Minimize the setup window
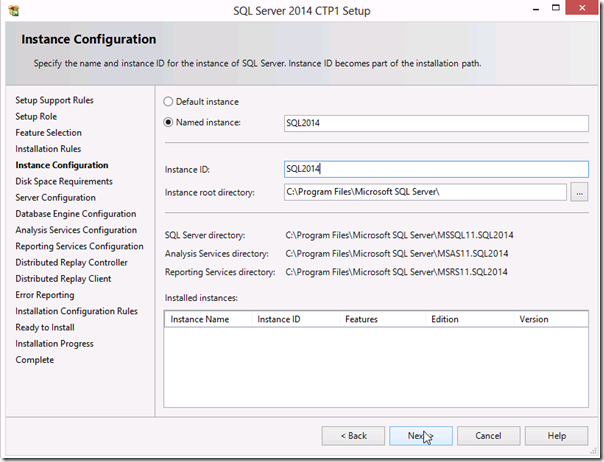Image resolution: width=604 pixels, height=462 pixels. coord(536,8)
